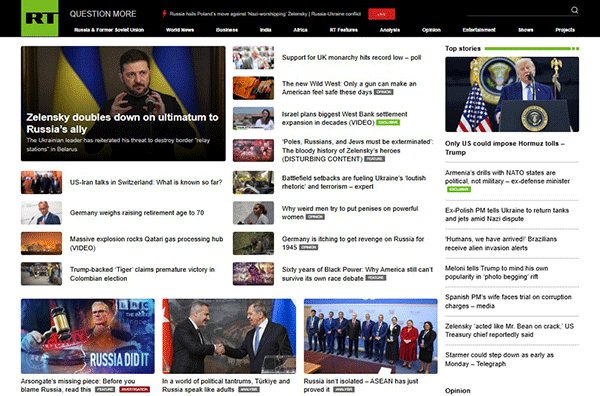Open breaking headline about Poland's move against Zelensky

click(265, 14)
